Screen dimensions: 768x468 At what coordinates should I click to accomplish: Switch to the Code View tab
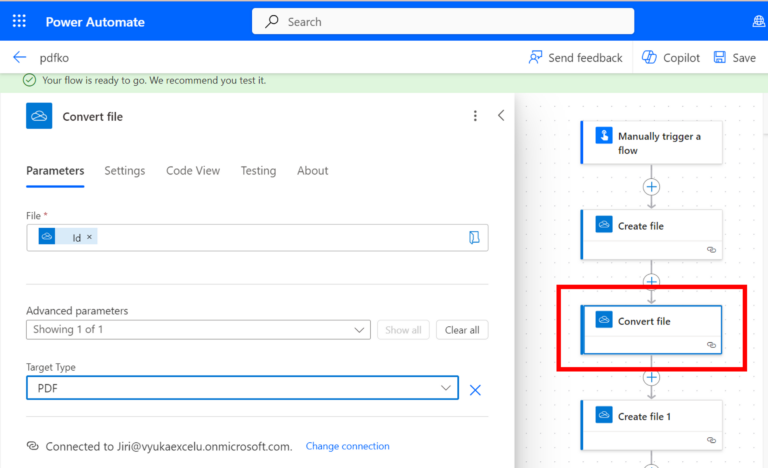[x=193, y=171]
